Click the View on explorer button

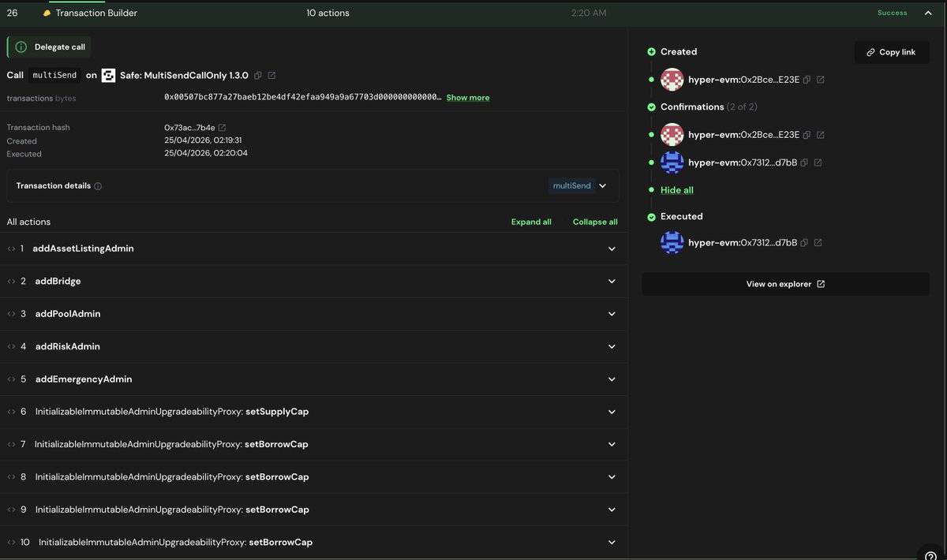point(784,283)
